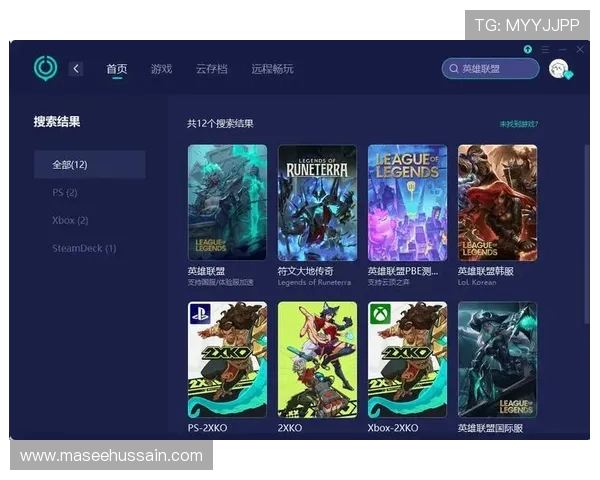Open the 英雄联盟 game cover
The width and height of the screenshot is (600, 480).
(x=227, y=202)
